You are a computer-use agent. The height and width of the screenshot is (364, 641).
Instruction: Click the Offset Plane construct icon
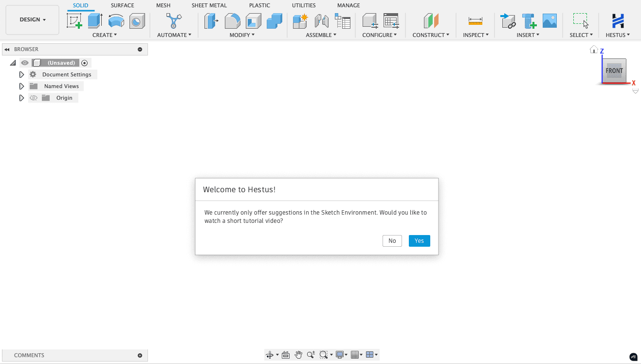(x=431, y=21)
